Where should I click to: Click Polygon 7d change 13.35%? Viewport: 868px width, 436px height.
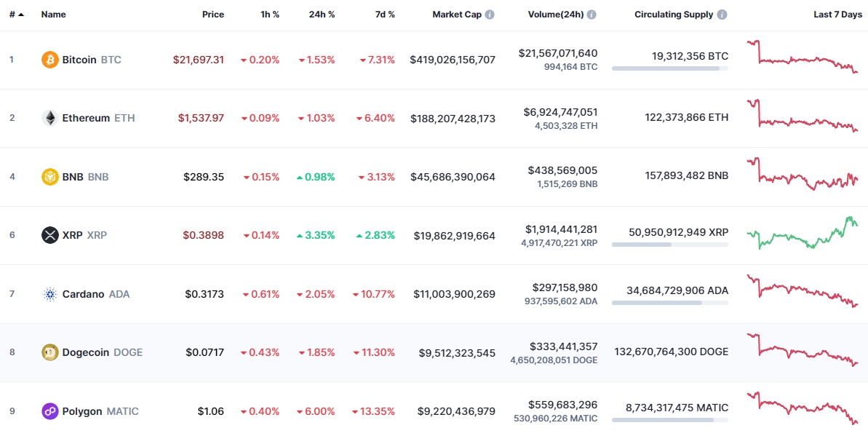pos(373,411)
